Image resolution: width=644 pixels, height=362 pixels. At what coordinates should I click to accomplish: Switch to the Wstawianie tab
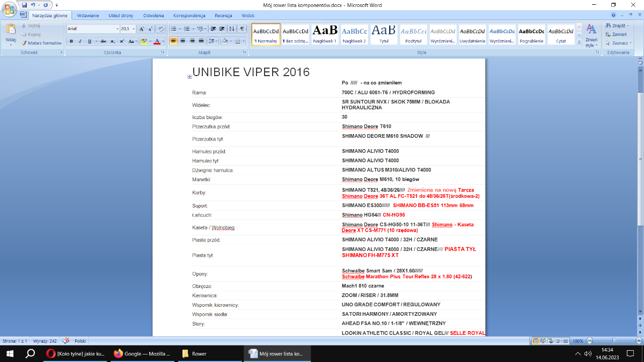[x=88, y=16]
